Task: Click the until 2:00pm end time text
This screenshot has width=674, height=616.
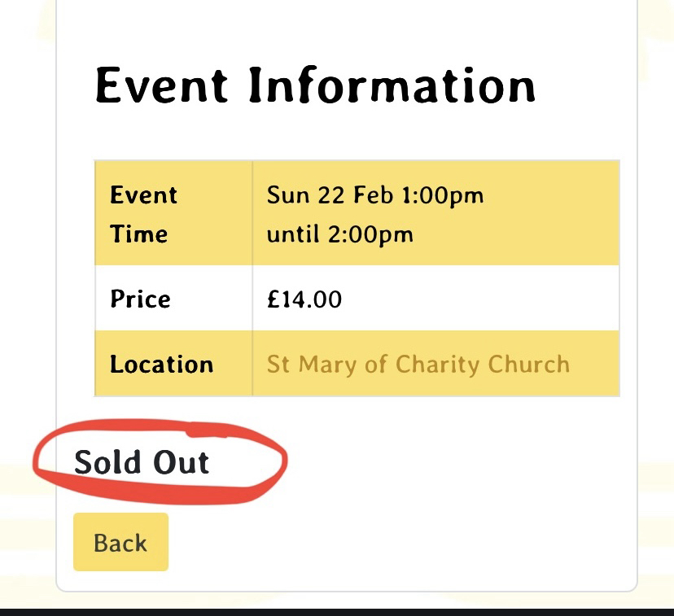Action: point(339,234)
